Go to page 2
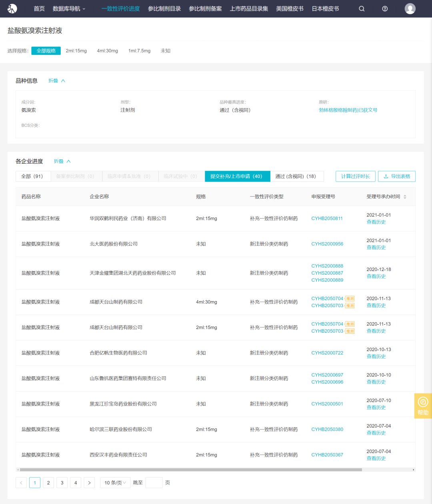The image size is (432, 504). click(48, 483)
